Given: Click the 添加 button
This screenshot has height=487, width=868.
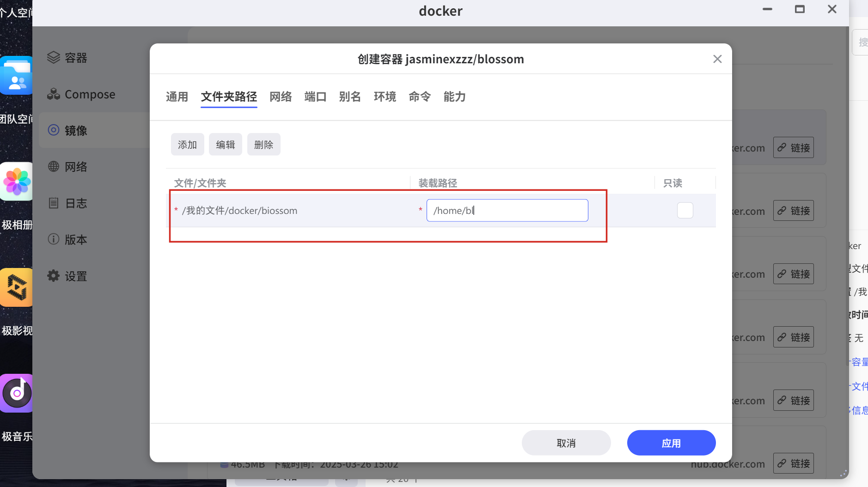Looking at the screenshot, I should 187,145.
